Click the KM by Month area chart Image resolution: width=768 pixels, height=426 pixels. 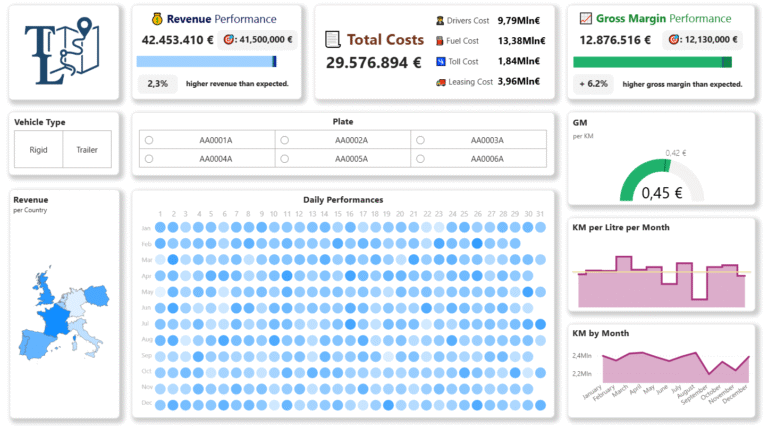(x=660, y=369)
